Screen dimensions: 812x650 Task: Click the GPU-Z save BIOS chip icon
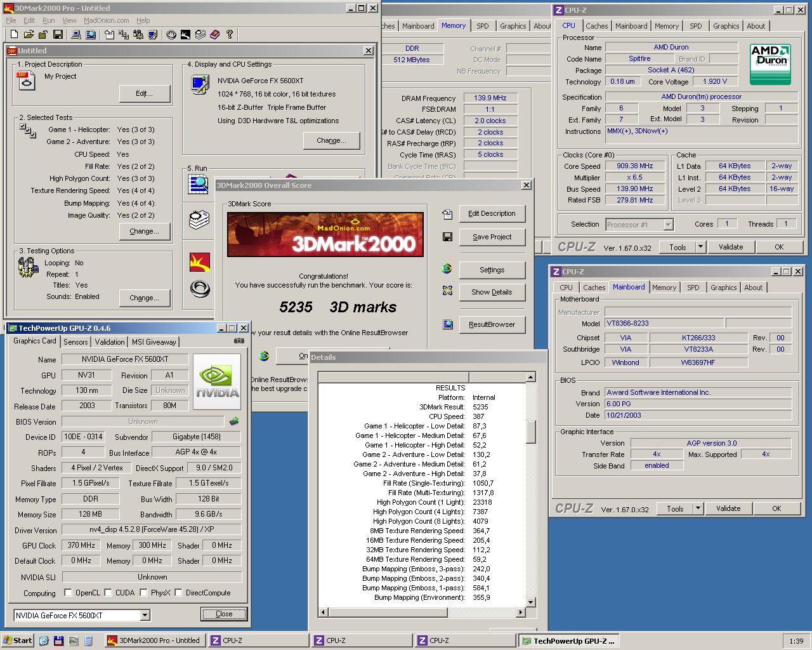click(x=234, y=421)
